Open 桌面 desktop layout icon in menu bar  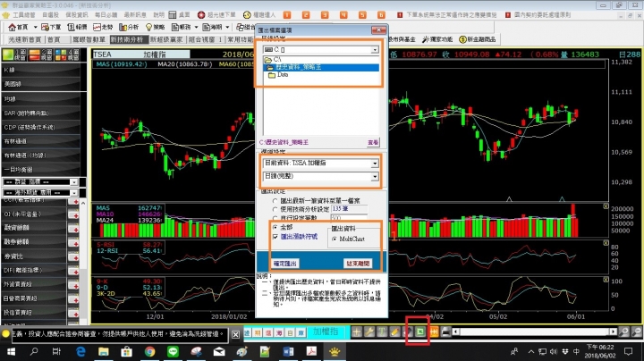coord(179,15)
